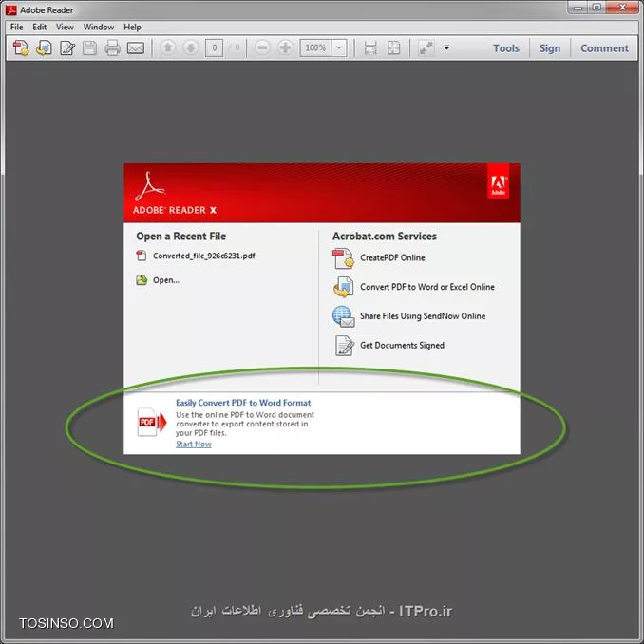This screenshot has height=644, width=644.
Task: Click the page number input box
Action: (214, 48)
